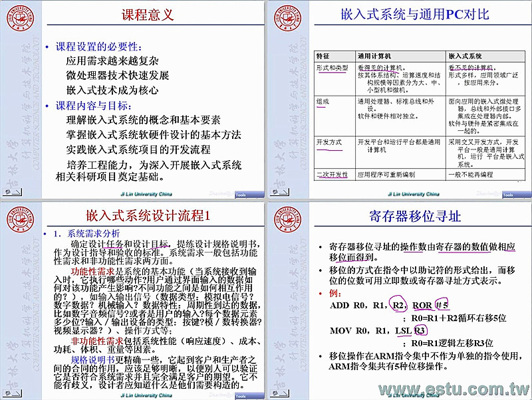Click the table row label 开发方式
Screen dimensions: 532x400
[329, 142]
